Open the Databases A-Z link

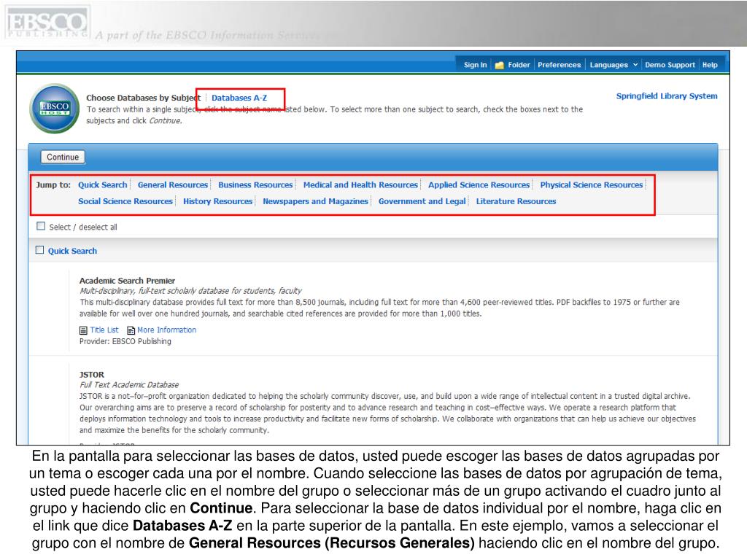tap(239, 98)
